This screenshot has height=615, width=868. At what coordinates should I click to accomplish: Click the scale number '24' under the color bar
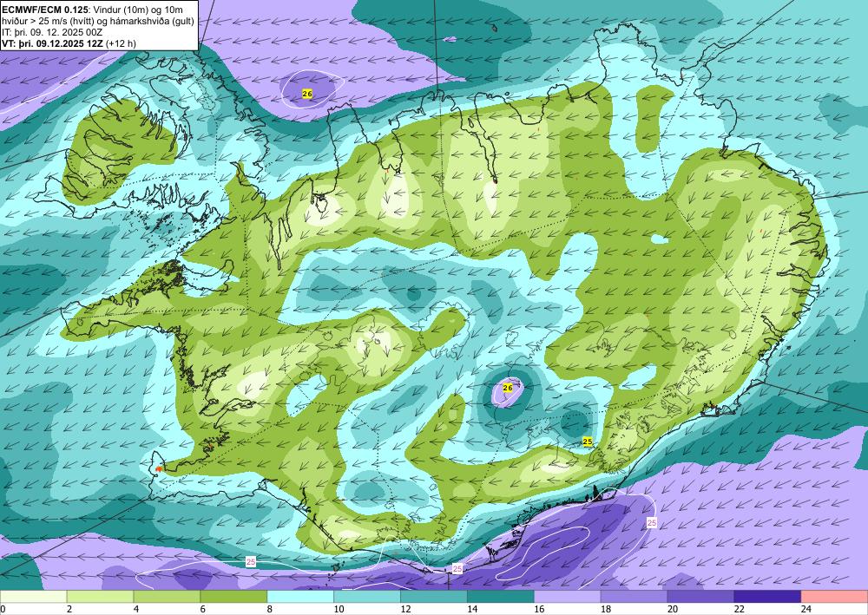[806, 609]
